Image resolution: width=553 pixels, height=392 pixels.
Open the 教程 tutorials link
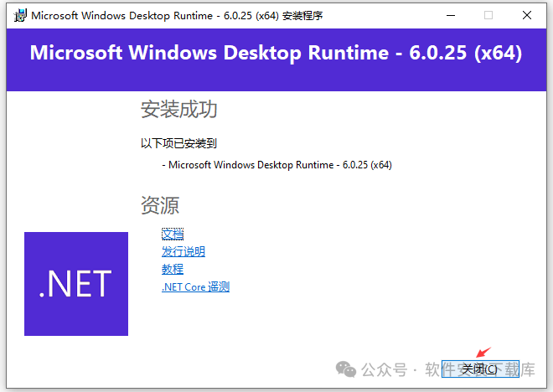click(x=173, y=269)
